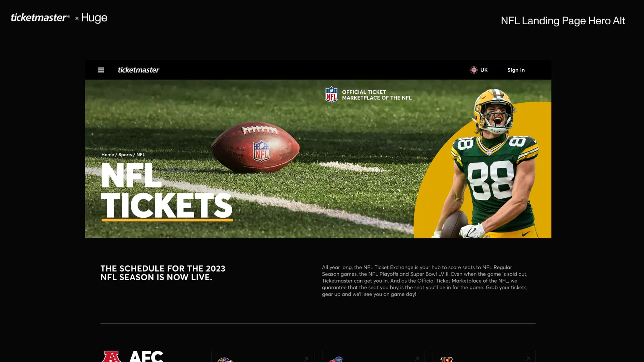The height and width of the screenshot is (362, 644).
Task: Select NFL in the breadcrumb
Action: [x=141, y=155]
